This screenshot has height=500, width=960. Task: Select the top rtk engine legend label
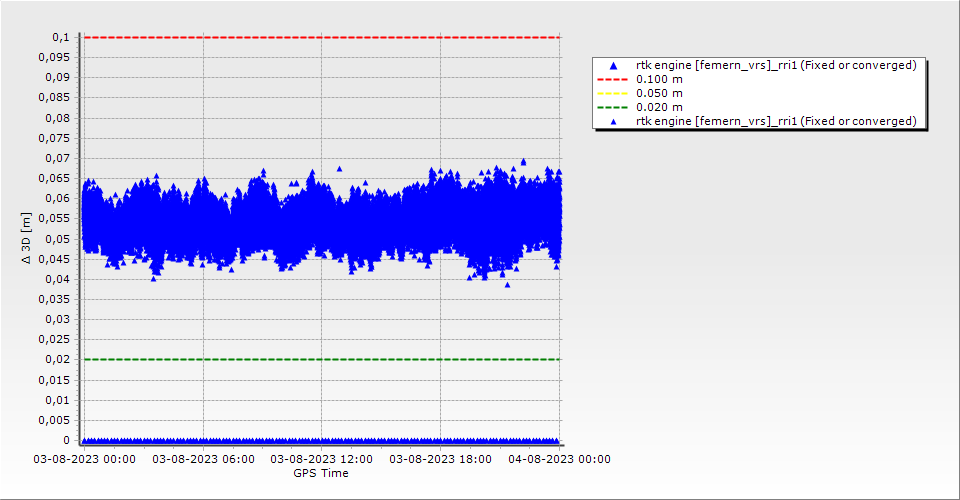(x=776, y=65)
